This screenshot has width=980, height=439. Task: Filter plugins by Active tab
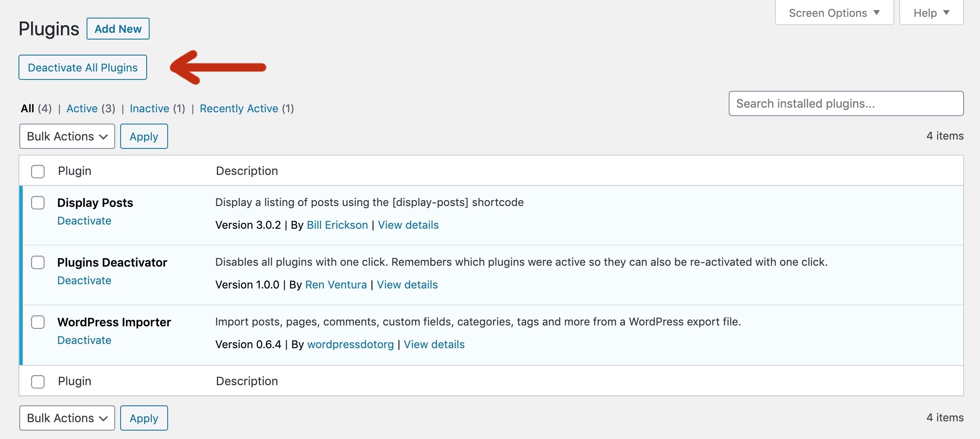(x=82, y=108)
